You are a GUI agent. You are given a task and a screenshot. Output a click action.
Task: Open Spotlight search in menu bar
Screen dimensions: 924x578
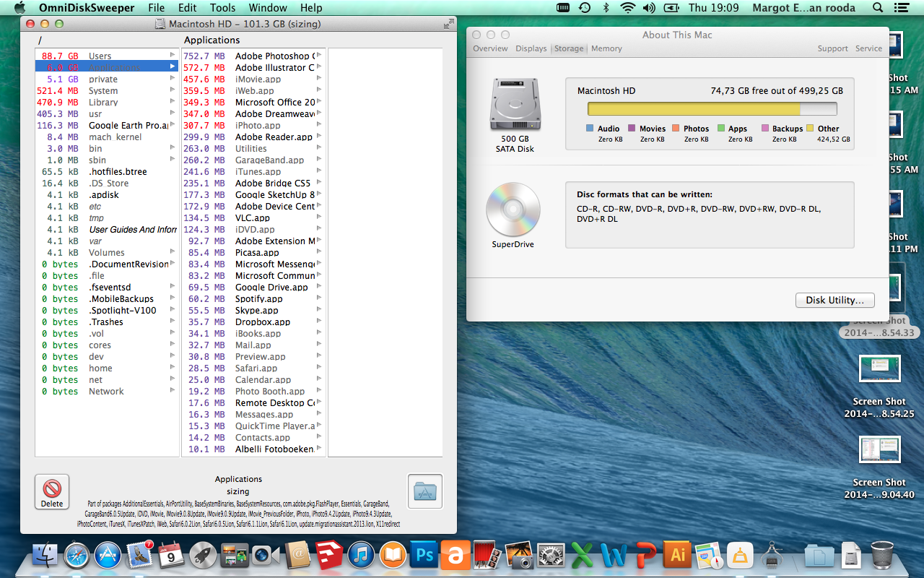[878, 8]
